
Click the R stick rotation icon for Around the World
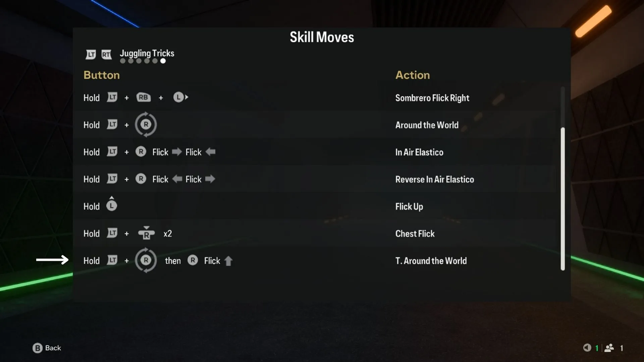pos(146,125)
